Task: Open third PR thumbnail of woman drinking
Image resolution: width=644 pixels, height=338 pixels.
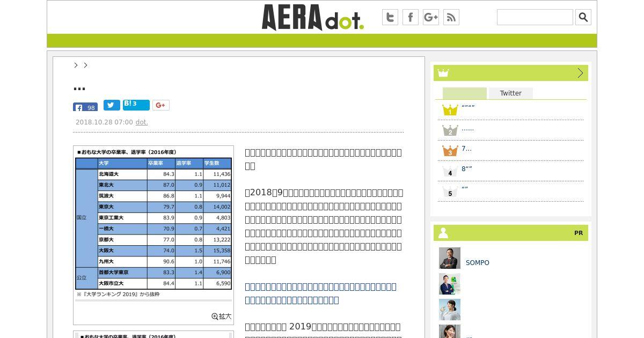Action: point(450,310)
